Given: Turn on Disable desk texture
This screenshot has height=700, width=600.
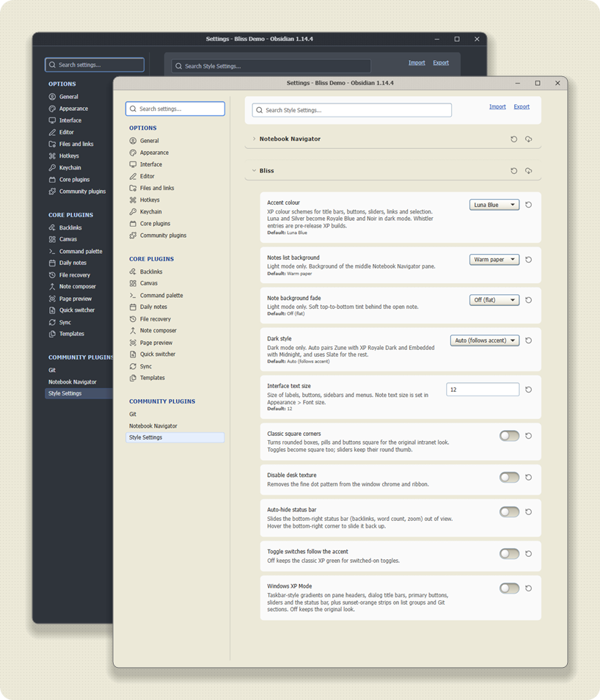Looking at the screenshot, I should pos(509,477).
